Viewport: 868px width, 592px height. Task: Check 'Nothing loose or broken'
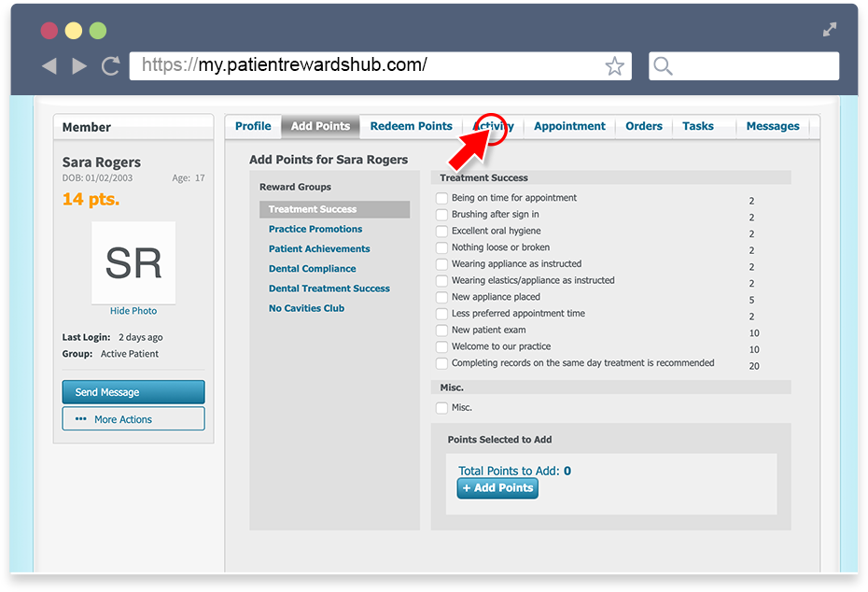(441, 247)
